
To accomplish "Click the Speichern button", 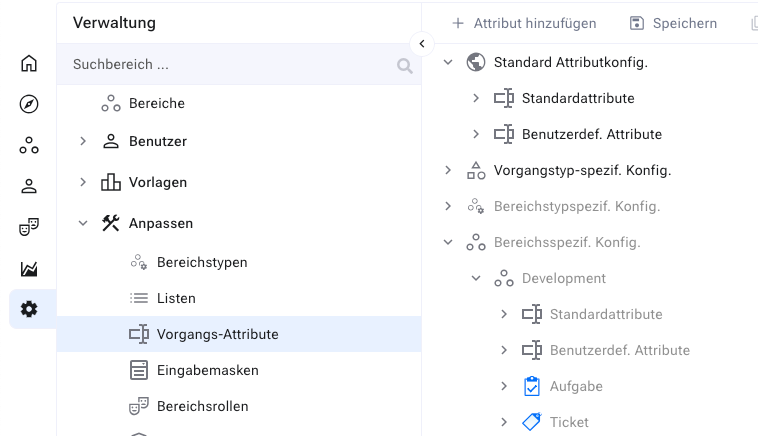I will (x=673, y=23).
